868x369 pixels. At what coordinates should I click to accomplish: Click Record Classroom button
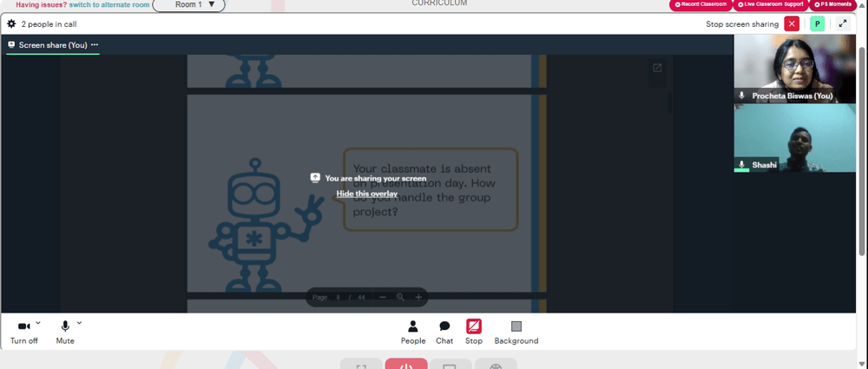pyautogui.click(x=700, y=4)
